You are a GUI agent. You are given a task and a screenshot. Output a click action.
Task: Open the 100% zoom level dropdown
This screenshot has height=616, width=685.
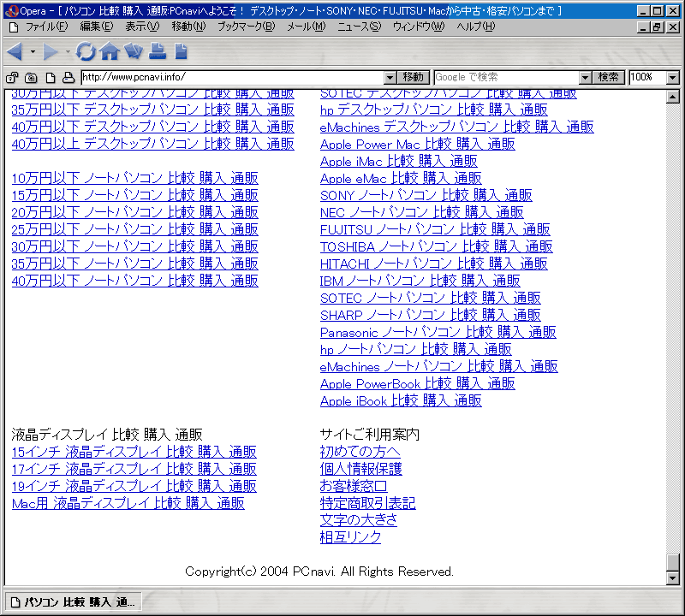[x=673, y=78]
